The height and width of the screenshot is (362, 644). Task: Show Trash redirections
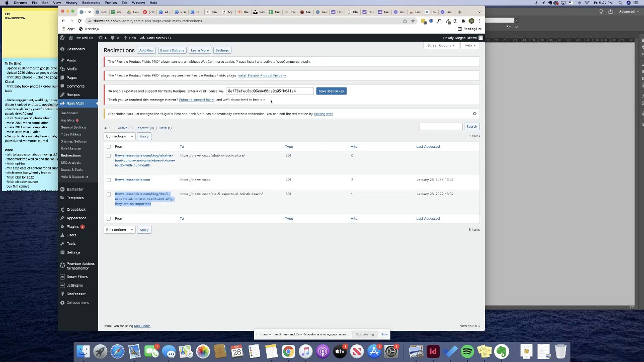165,128
